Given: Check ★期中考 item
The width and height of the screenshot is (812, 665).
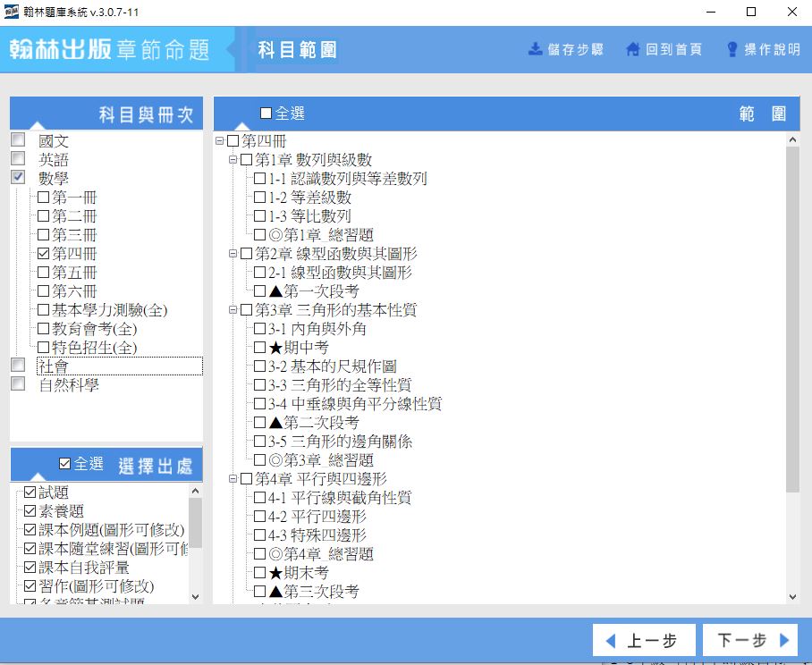Looking at the screenshot, I should point(260,348).
